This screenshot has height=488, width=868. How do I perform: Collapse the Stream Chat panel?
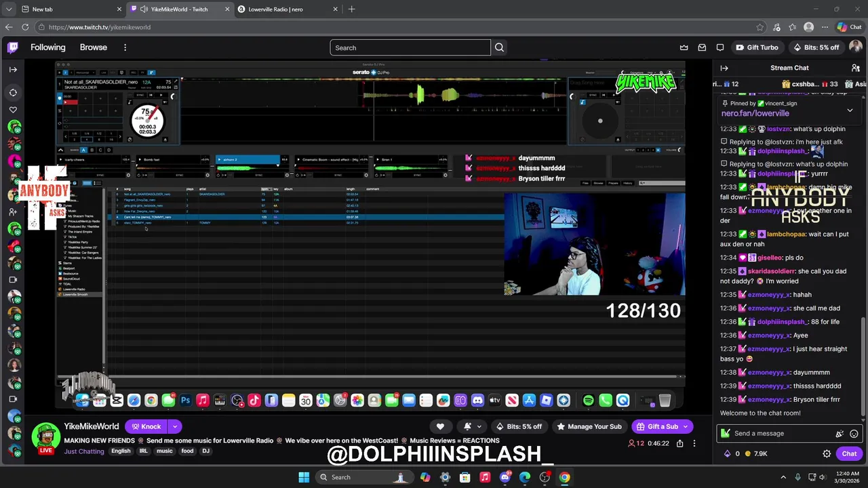click(x=724, y=68)
